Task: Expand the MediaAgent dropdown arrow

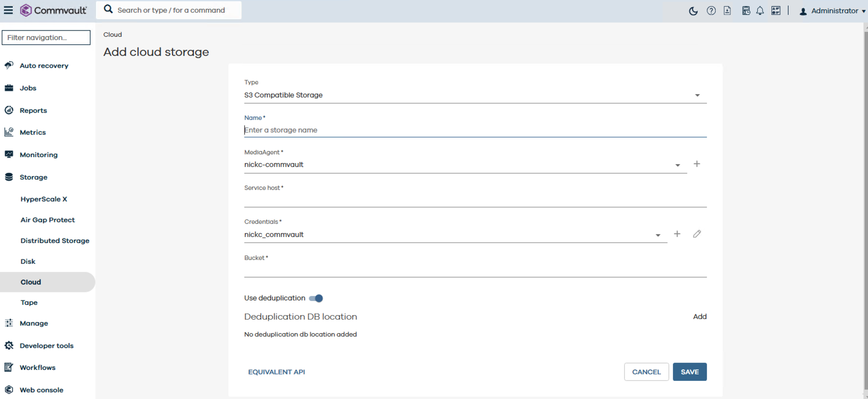Action: 677,165
